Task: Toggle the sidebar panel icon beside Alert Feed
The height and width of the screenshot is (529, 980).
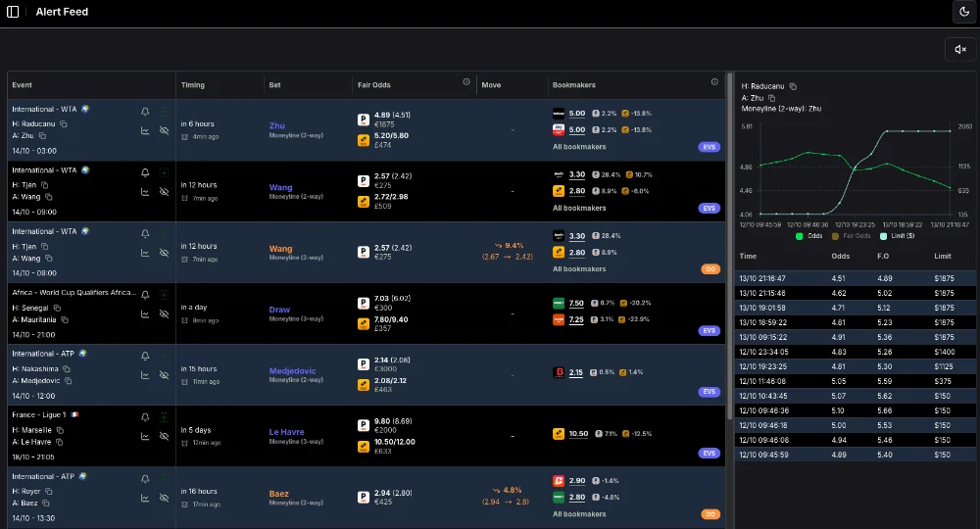Action: [x=14, y=12]
